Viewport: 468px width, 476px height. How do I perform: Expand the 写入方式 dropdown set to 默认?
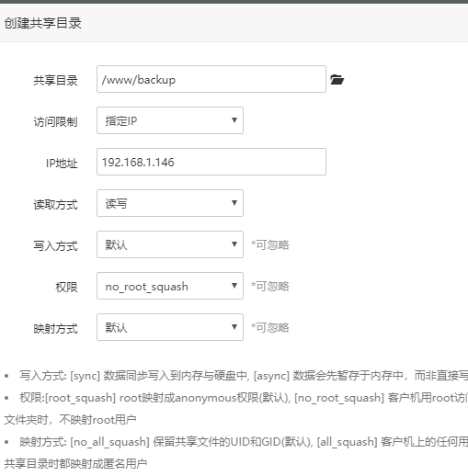170,244
